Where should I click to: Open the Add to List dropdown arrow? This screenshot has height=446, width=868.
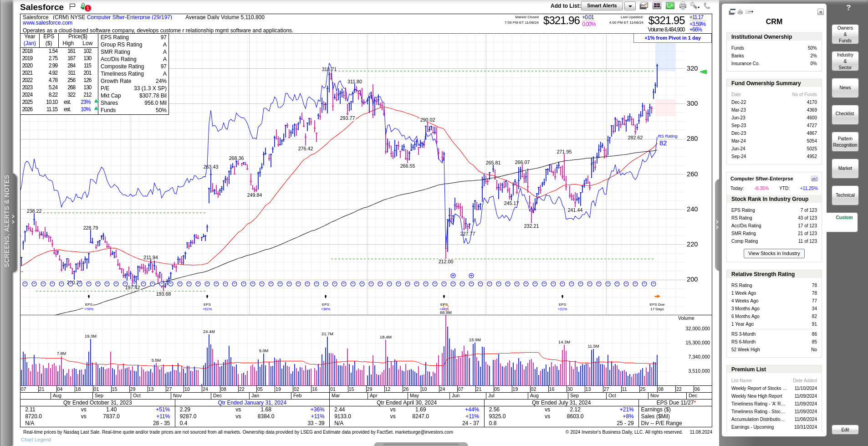[x=630, y=6]
